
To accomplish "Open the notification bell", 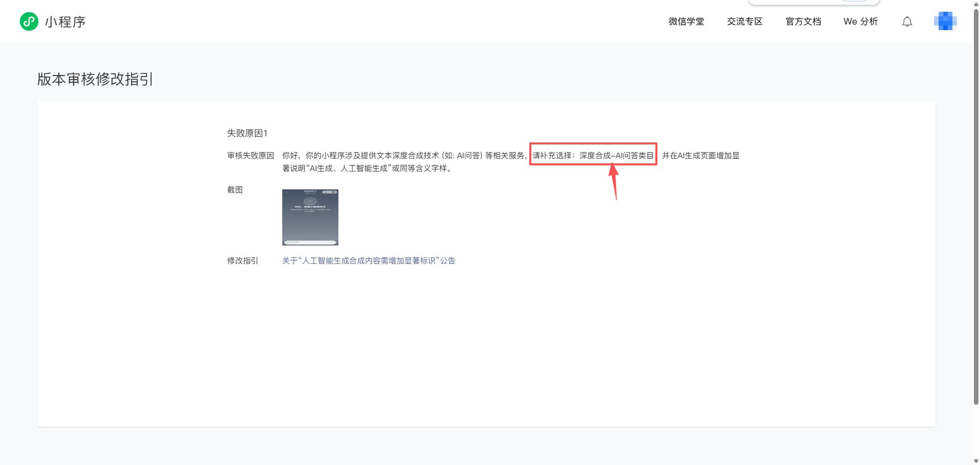I will 907,21.
